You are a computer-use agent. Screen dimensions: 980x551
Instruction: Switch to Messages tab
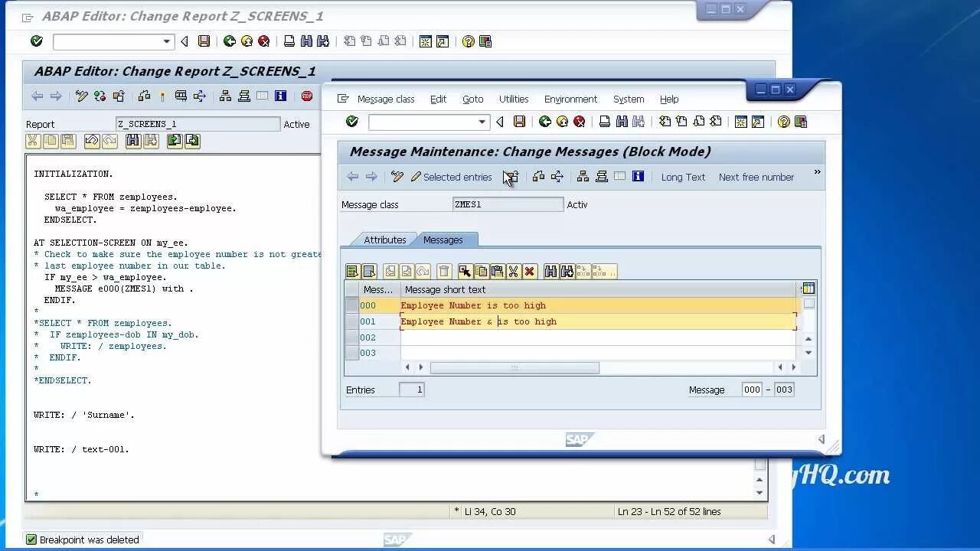pos(443,240)
